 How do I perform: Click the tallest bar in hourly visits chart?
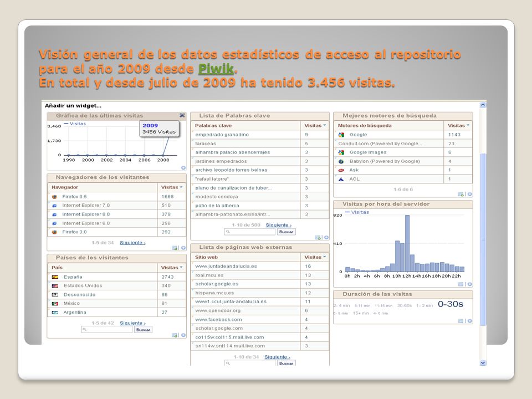click(x=407, y=243)
